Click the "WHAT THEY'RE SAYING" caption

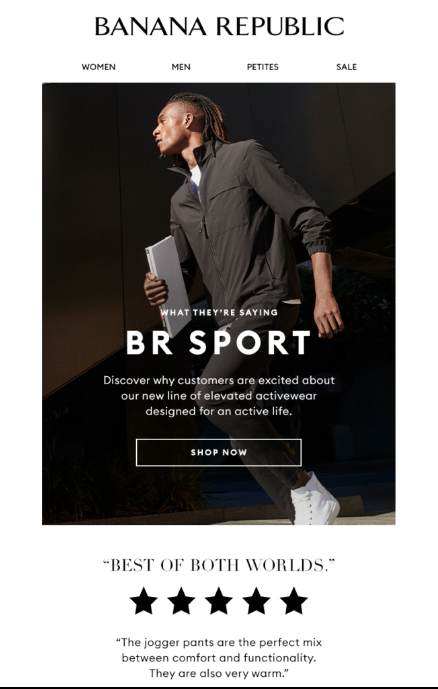[x=219, y=312]
